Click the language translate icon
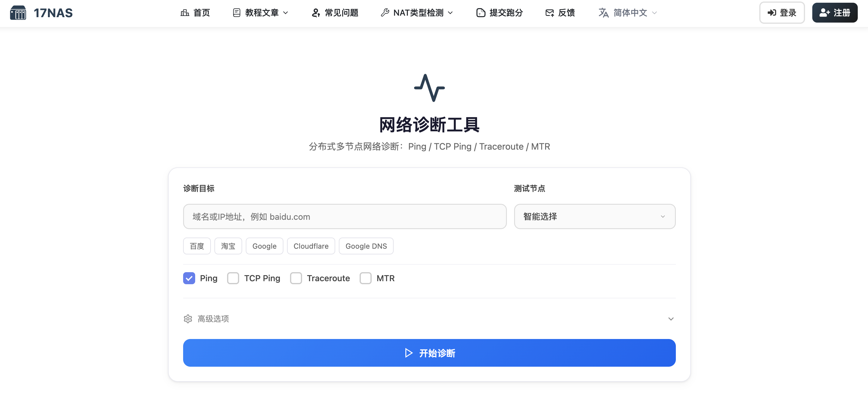The height and width of the screenshot is (395, 868). pyautogui.click(x=603, y=13)
